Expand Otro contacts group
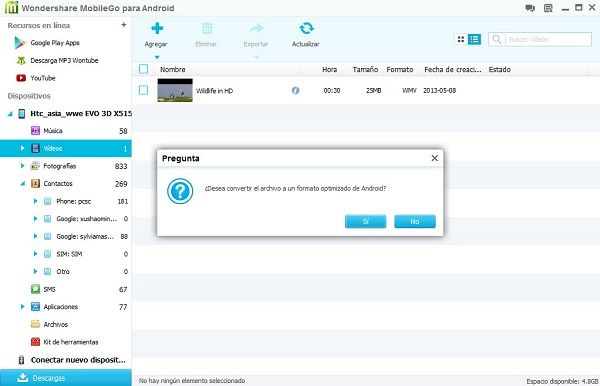 pyautogui.click(x=35, y=272)
